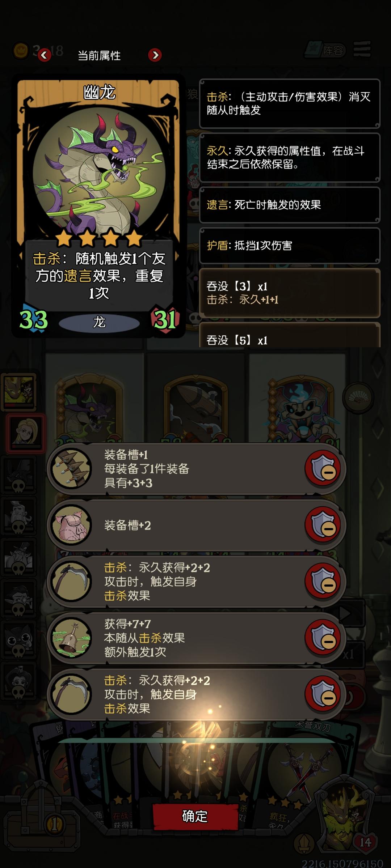Screen dimensions: 391x868
Task: Unequip item via shield-minus on 装备槽+1 row
Action: coord(323,468)
